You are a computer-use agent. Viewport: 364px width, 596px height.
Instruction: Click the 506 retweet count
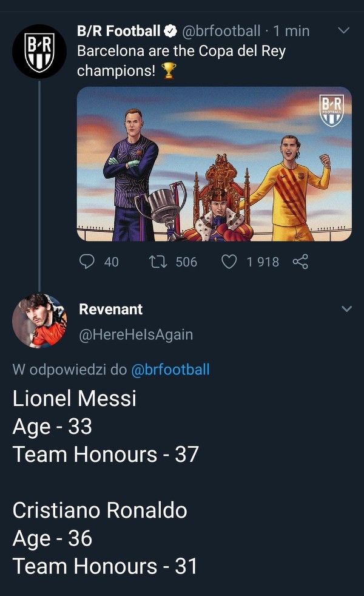tap(186, 262)
